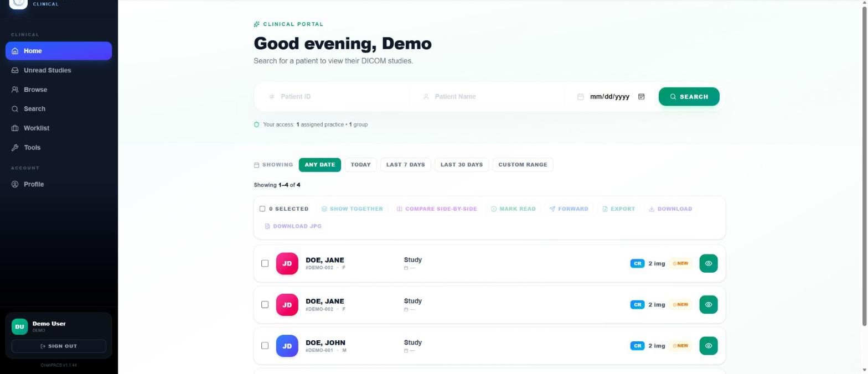The height and width of the screenshot is (374, 868).
Task: Tick the checkbox on the second DOE, JANE row
Action: 265,305
